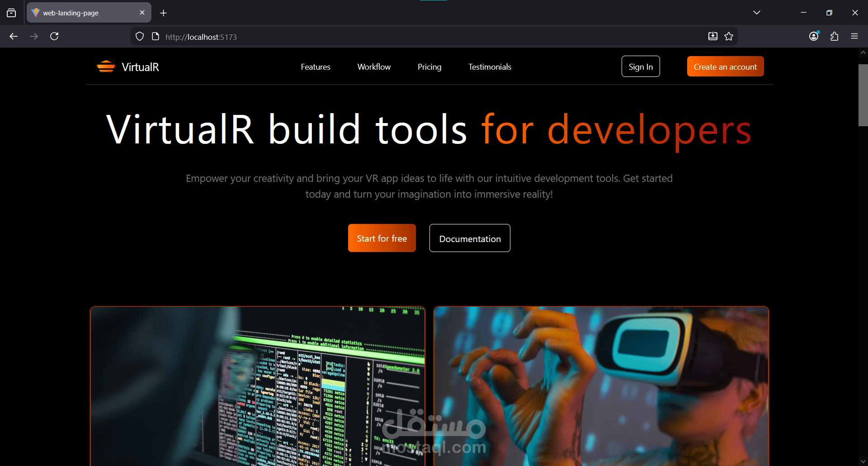Navigate to the Testimonials section
The width and height of the screenshot is (868, 466).
coord(490,67)
